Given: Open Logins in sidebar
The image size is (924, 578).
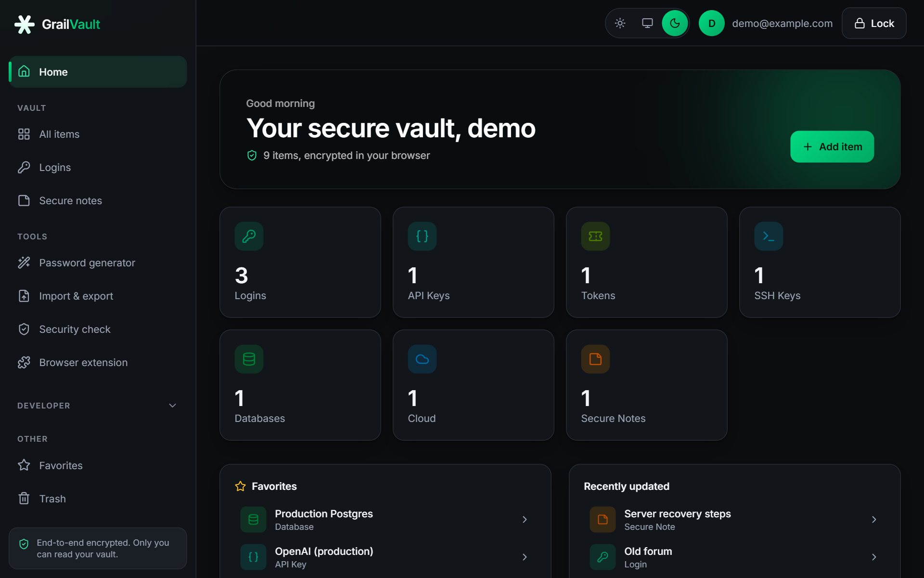Looking at the screenshot, I should (x=98, y=167).
